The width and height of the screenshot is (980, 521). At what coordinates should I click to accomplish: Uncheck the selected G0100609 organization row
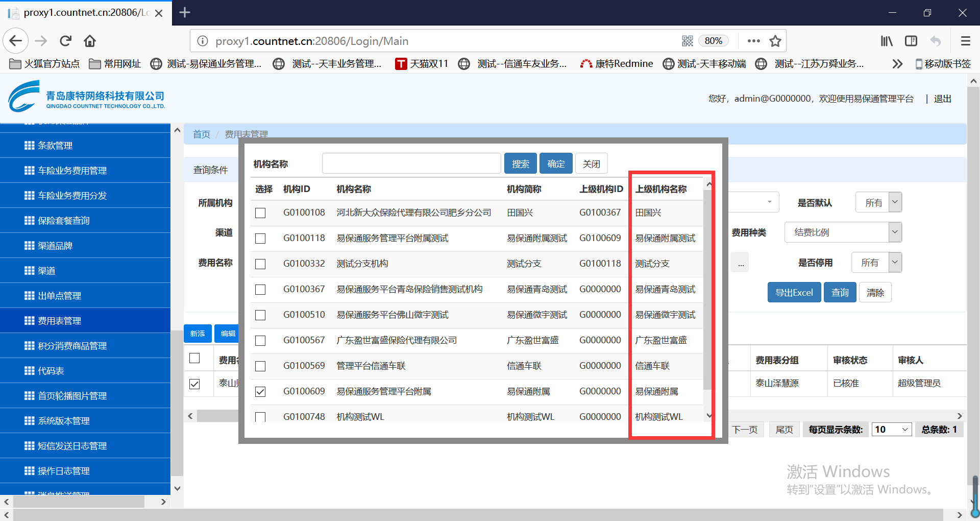pyautogui.click(x=260, y=392)
